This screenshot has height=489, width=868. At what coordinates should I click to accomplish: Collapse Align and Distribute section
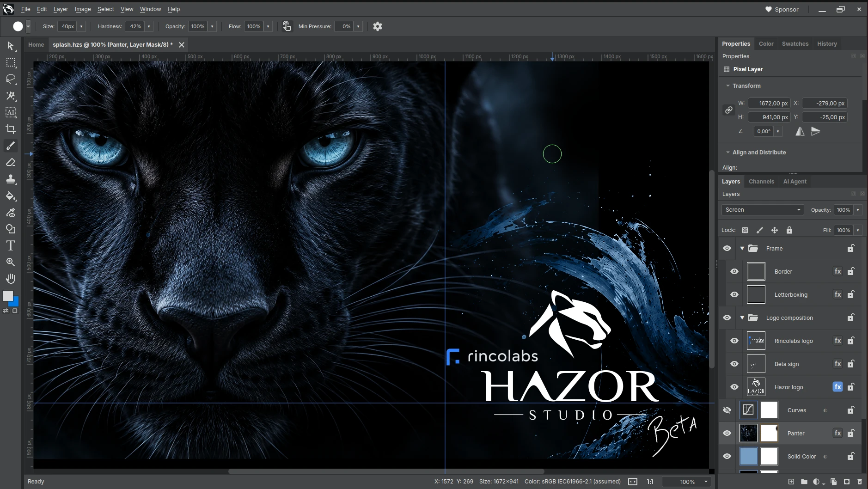click(728, 152)
